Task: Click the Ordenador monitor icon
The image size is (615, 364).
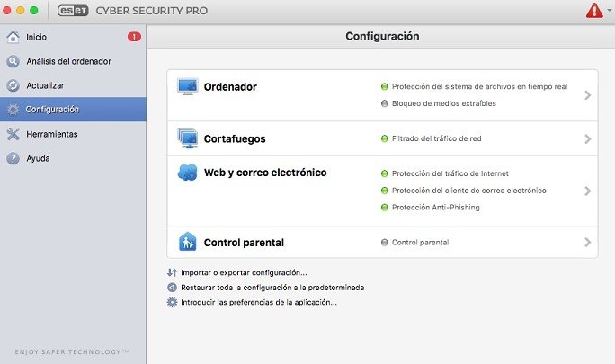Action: (x=188, y=86)
